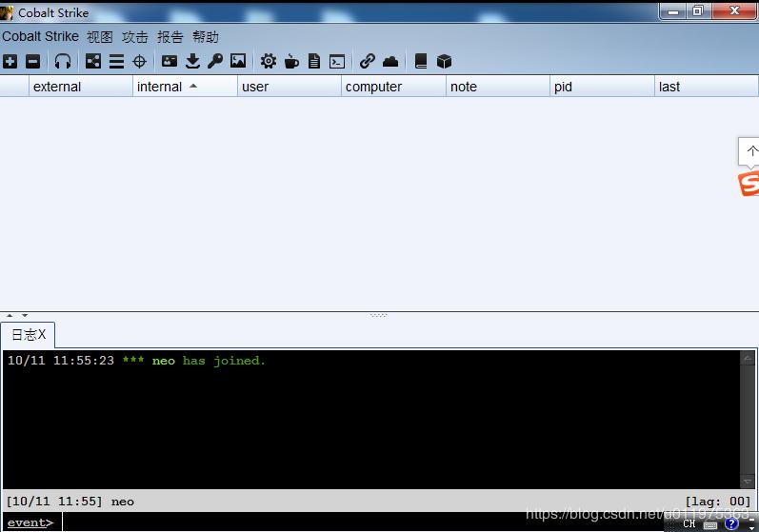Click the event log vertical scrollbar
Image resolution: width=759 pixels, height=532 pixels.
[748, 419]
